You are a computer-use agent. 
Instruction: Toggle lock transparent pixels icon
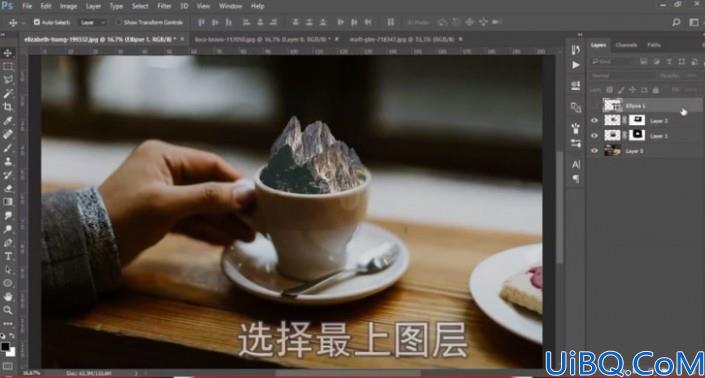point(609,90)
